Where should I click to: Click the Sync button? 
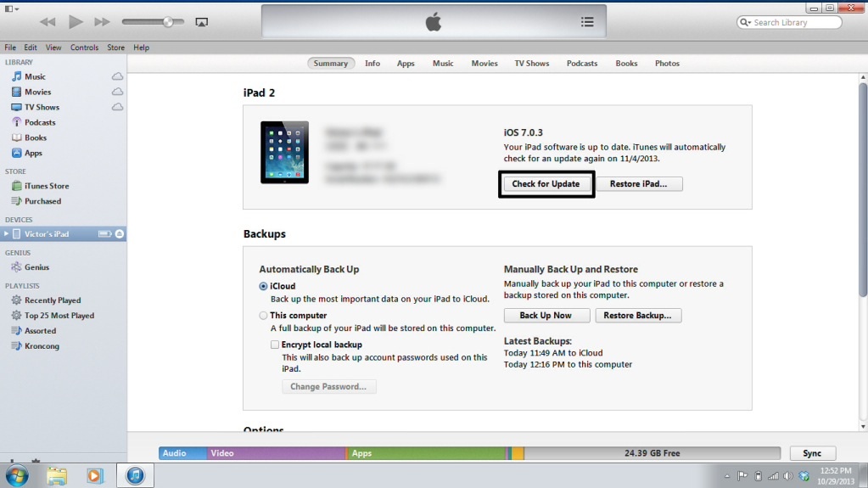click(x=812, y=453)
